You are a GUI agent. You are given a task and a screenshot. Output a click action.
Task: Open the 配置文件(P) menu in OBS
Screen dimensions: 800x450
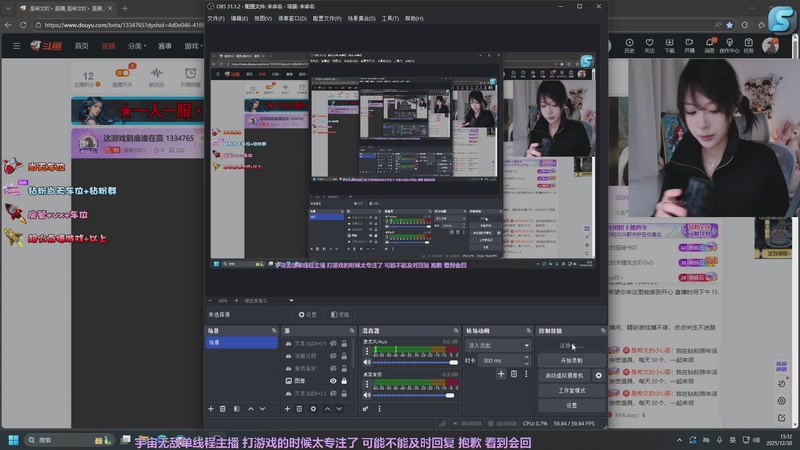click(x=327, y=18)
